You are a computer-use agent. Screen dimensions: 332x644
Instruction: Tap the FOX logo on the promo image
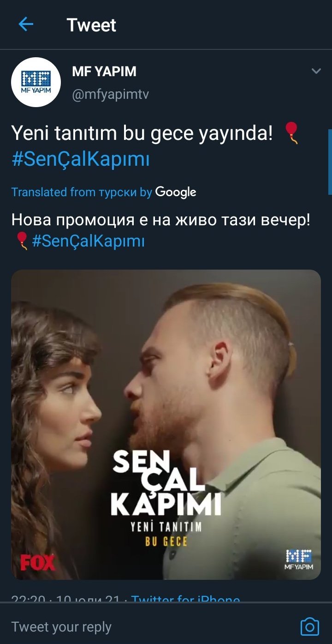38,562
